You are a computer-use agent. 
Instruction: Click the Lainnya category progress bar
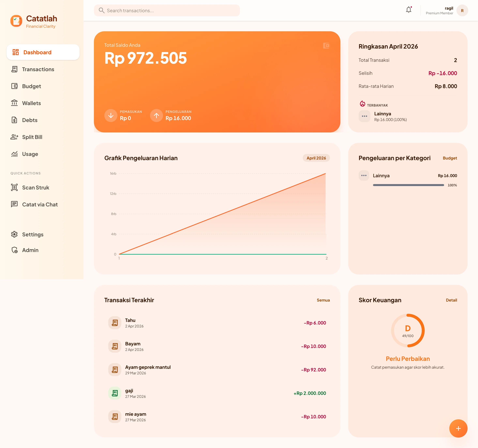click(x=408, y=185)
